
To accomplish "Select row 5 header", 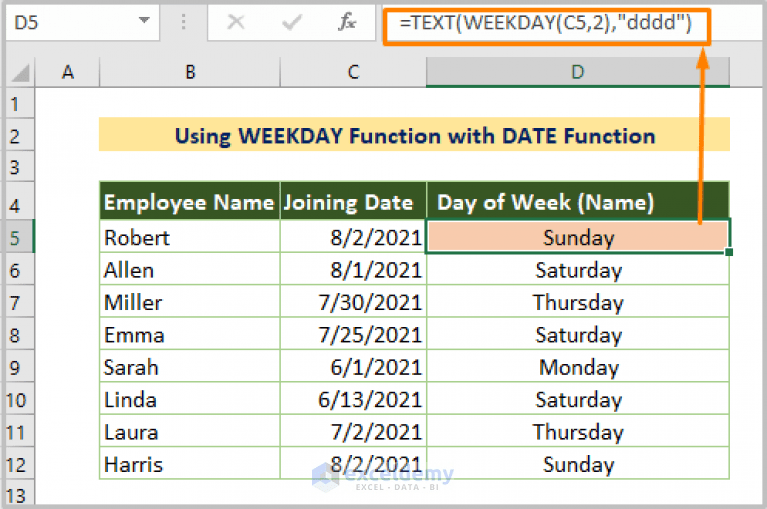I will tap(20, 237).
